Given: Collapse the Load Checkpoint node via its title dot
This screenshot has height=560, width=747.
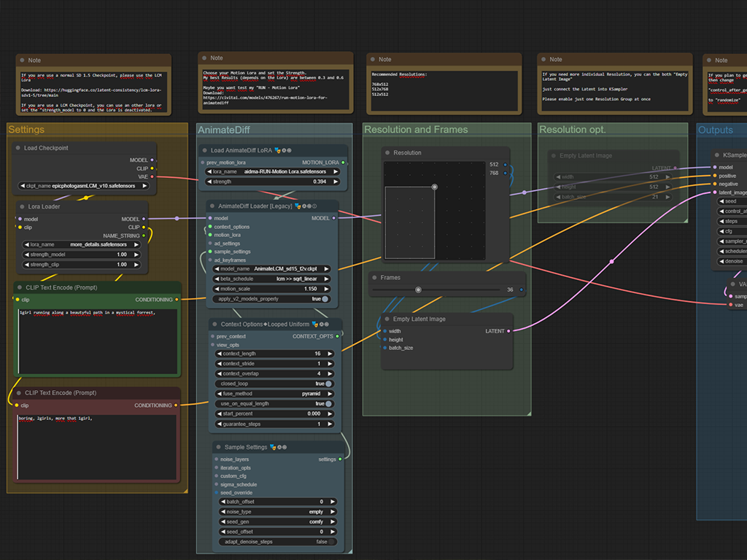Looking at the screenshot, I should click(18, 148).
